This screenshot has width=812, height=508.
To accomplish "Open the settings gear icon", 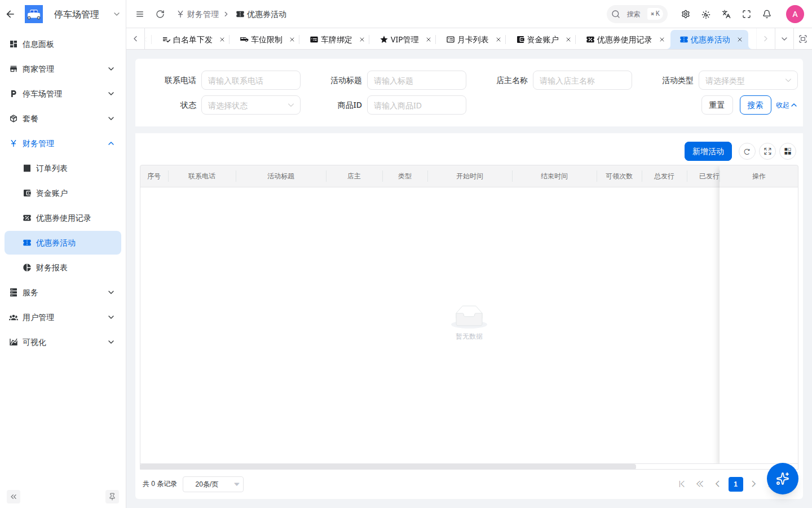I will [686, 14].
